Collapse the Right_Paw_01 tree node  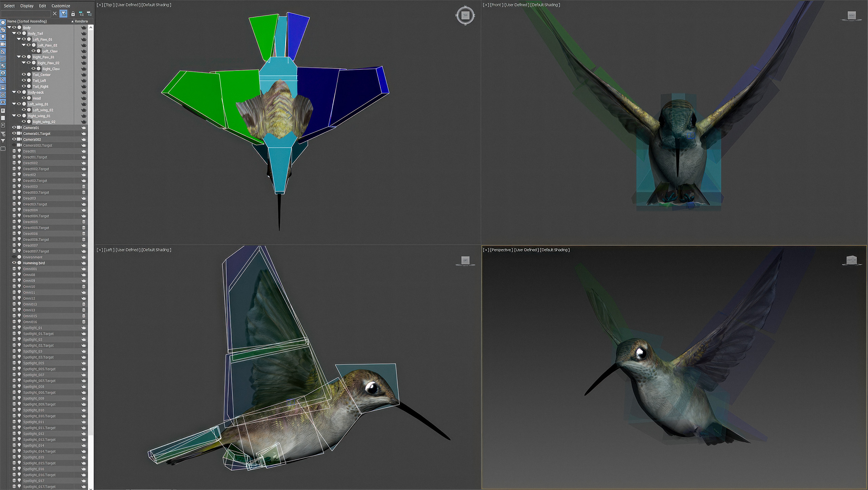[x=19, y=57]
